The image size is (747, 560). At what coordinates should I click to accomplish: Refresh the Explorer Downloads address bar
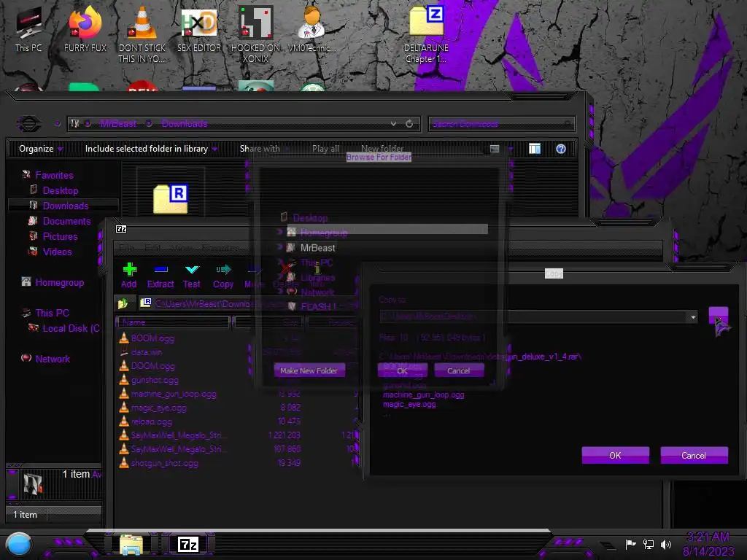409,124
